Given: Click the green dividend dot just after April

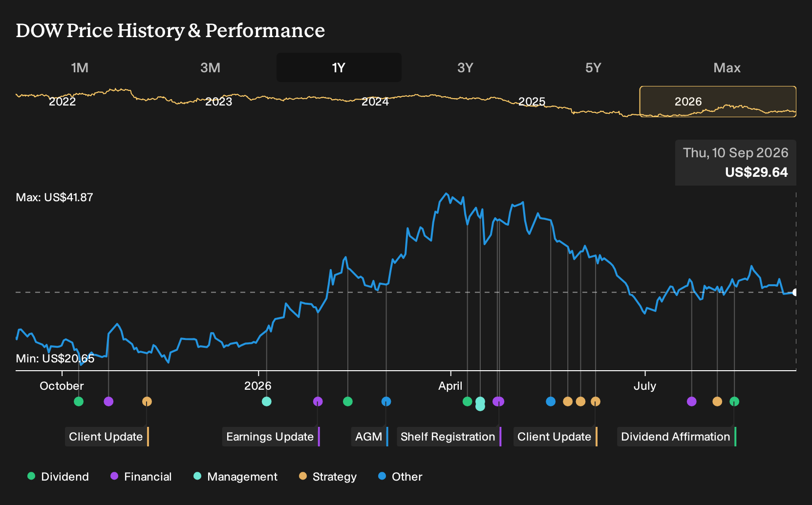Looking at the screenshot, I should click(x=468, y=401).
